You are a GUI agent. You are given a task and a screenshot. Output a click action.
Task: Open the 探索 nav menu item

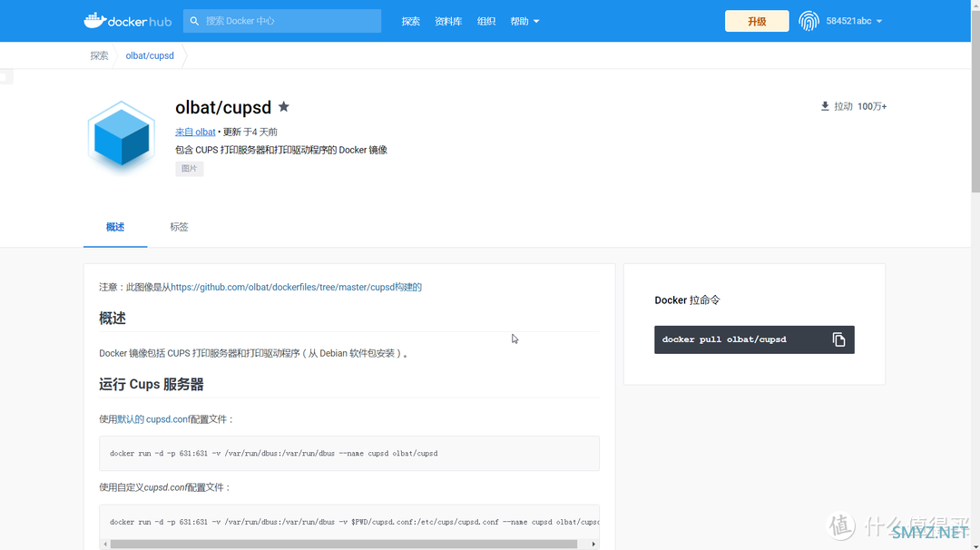click(x=411, y=21)
